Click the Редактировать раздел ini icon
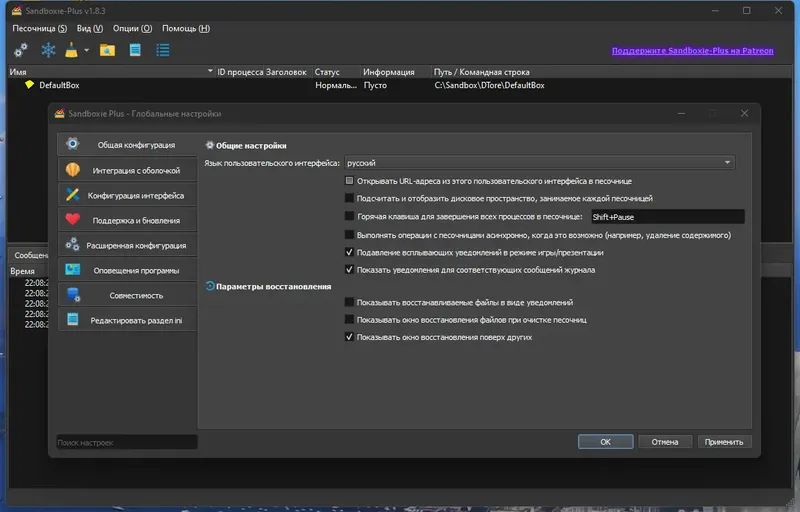The image size is (800, 512). (72, 319)
